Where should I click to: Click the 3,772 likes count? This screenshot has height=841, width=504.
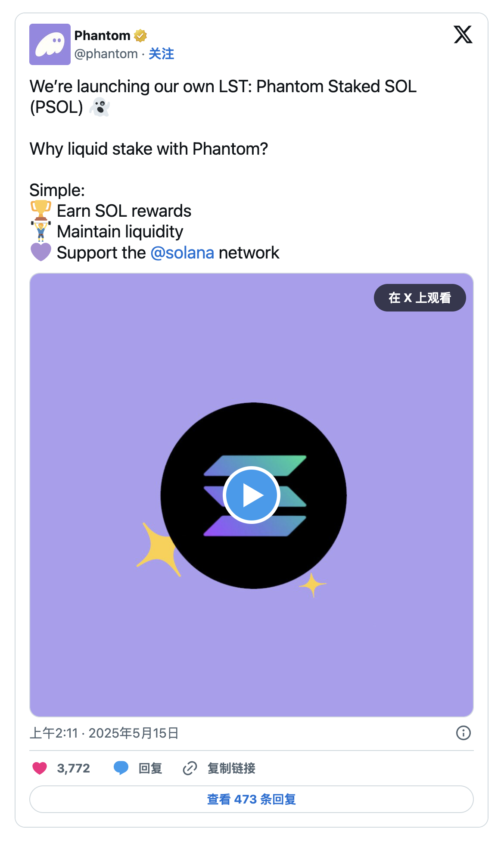pyautogui.click(x=74, y=768)
